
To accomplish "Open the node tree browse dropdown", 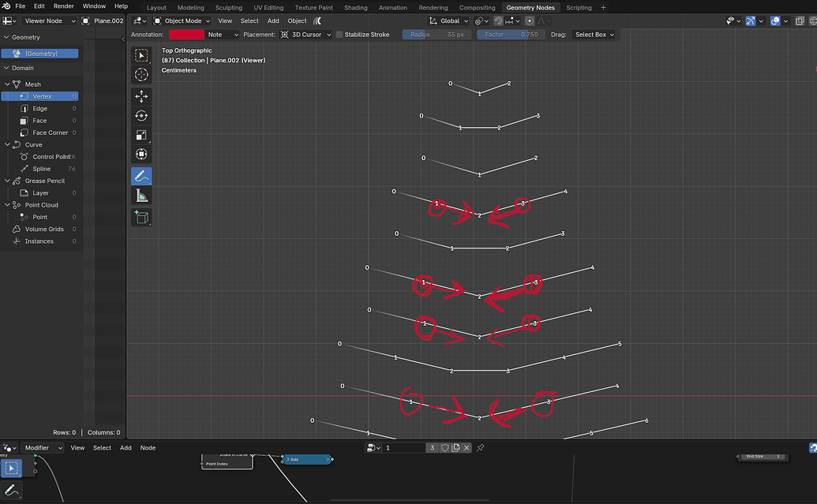I will pyautogui.click(x=373, y=448).
